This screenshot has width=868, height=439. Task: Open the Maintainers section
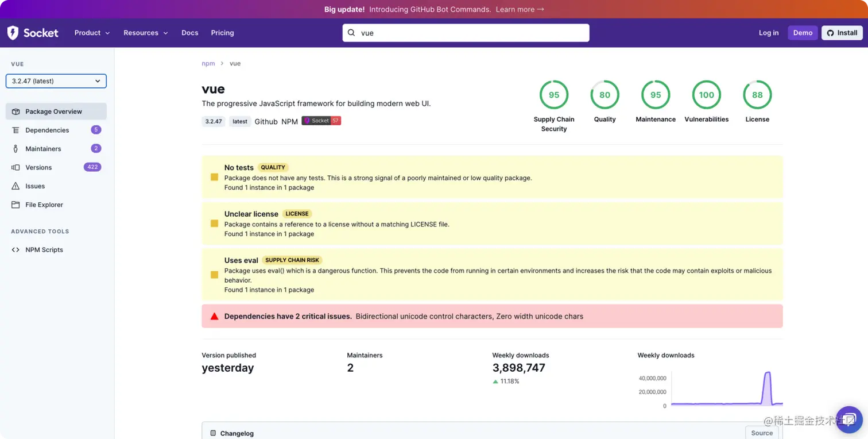click(x=56, y=149)
